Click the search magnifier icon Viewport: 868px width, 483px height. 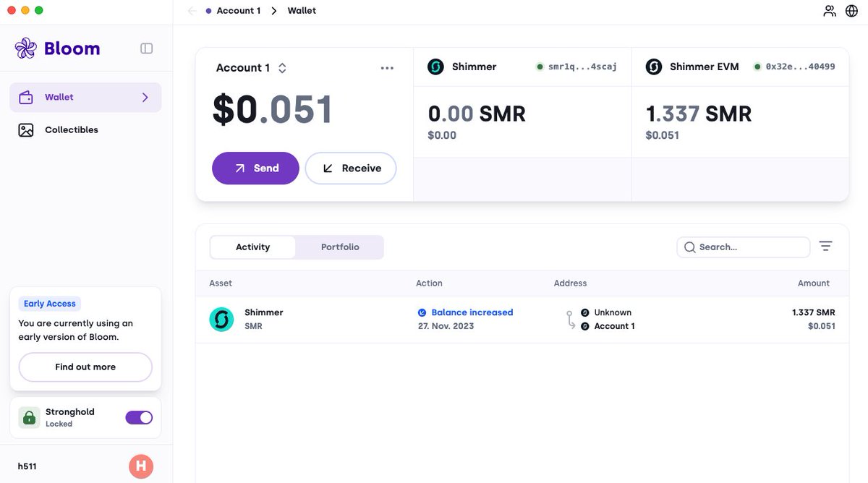(x=689, y=247)
